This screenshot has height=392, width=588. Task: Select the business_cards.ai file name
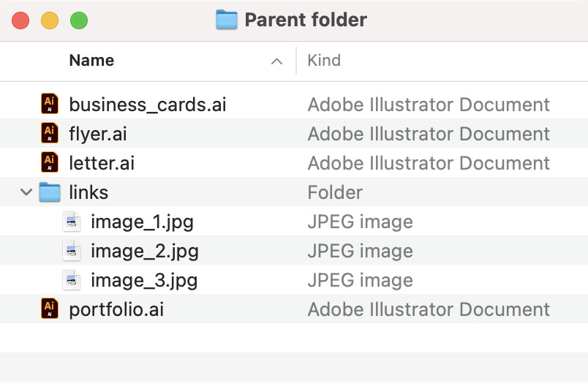148,105
